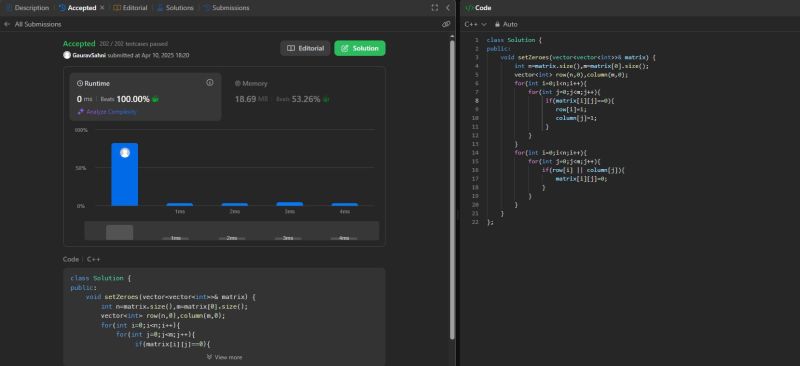Close the Accepted tab

pos(102,8)
